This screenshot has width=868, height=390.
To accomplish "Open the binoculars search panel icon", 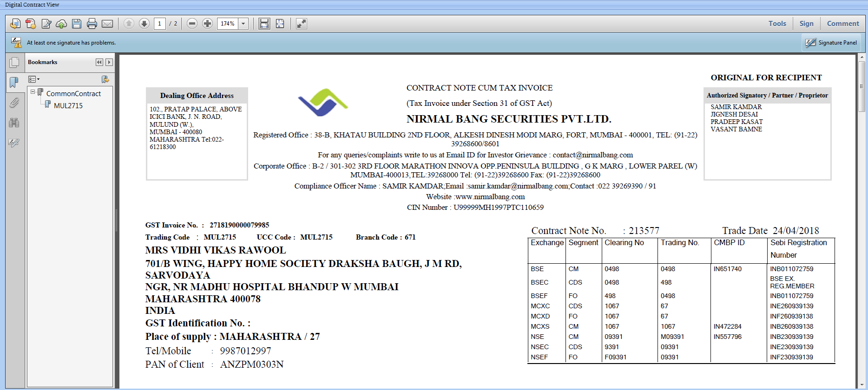I will tap(14, 123).
